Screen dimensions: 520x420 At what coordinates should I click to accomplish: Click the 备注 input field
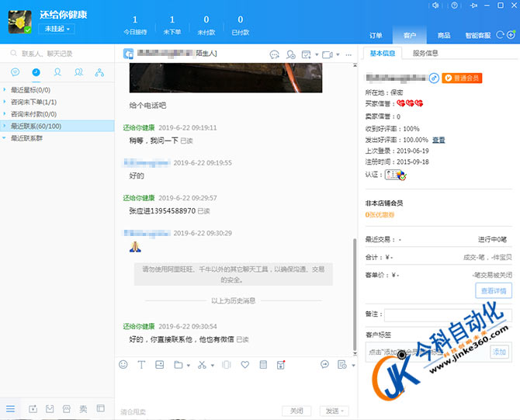pyautogui.click(x=448, y=315)
